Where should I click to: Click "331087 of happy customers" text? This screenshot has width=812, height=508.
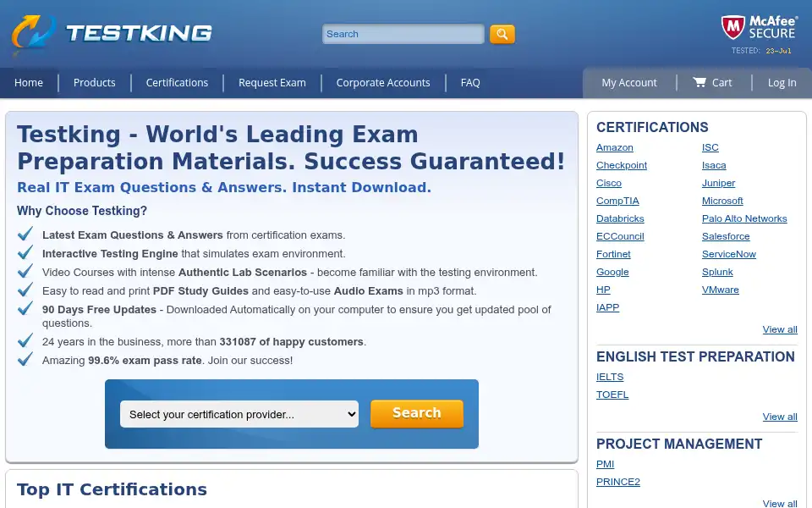[291, 342]
